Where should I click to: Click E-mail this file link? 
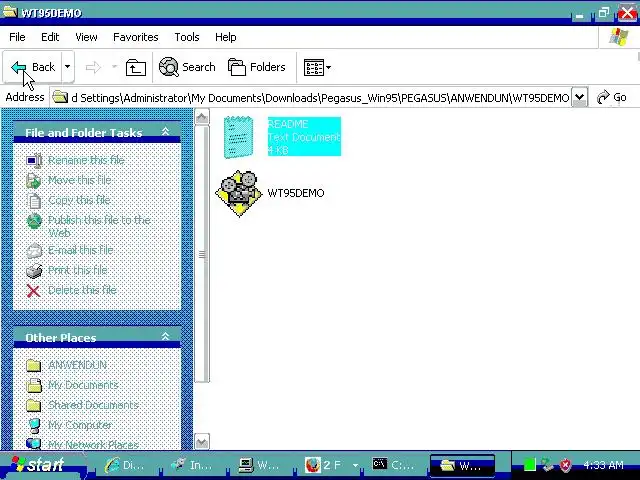(80, 250)
